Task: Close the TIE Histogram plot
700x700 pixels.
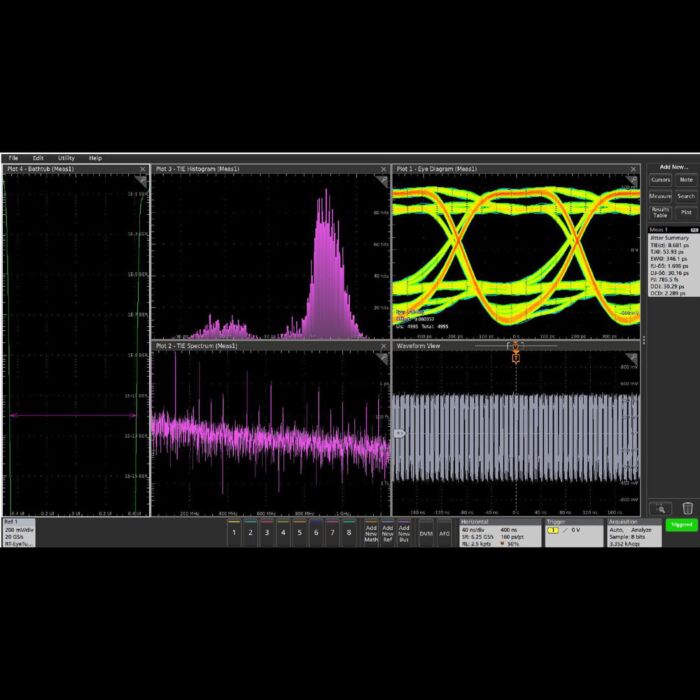Action: [383, 169]
